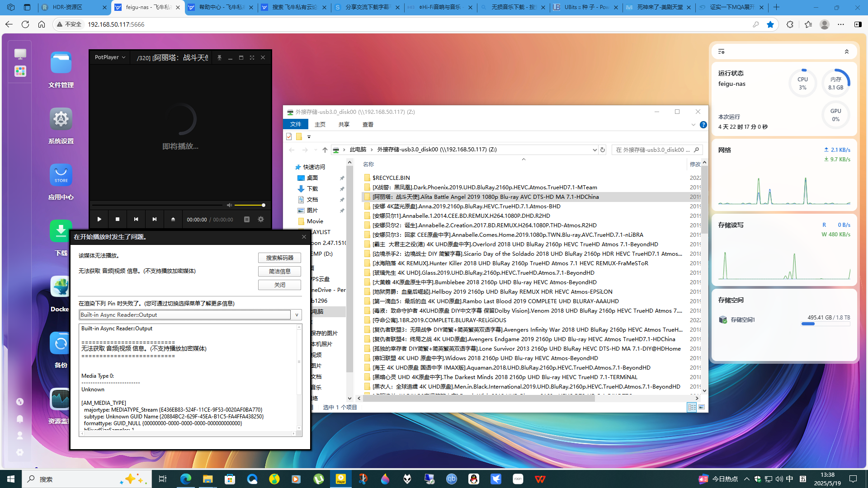This screenshot has height=488, width=868.
Task: Pin PotPlayer window on top
Action: tap(219, 58)
